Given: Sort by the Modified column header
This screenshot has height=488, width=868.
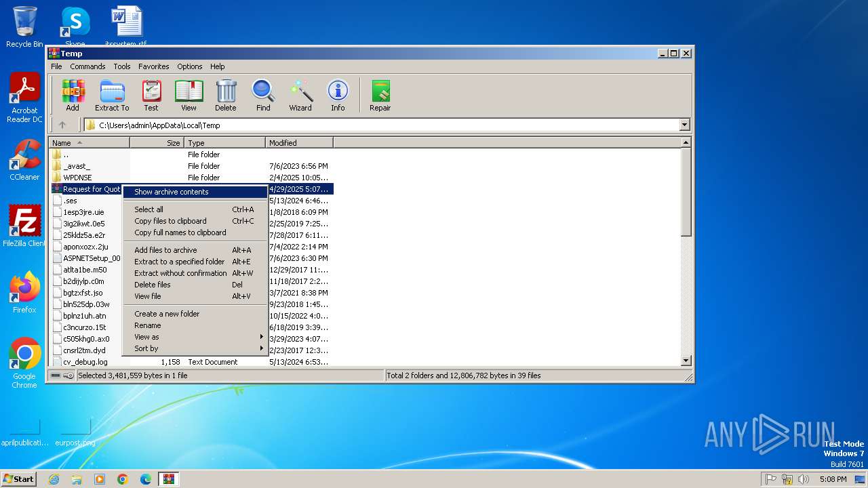Looking at the screenshot, I should [x=299, y=143].
